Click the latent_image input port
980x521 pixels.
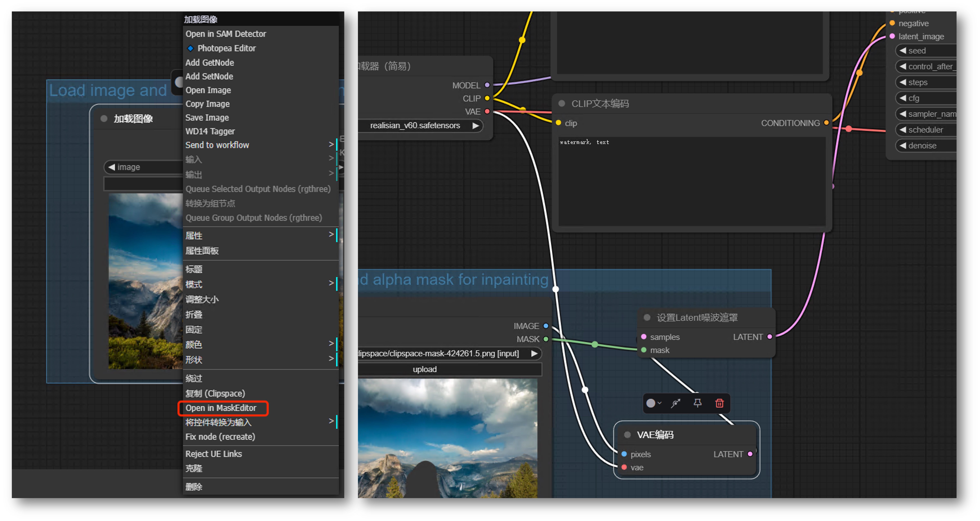(x=892, y=36)
